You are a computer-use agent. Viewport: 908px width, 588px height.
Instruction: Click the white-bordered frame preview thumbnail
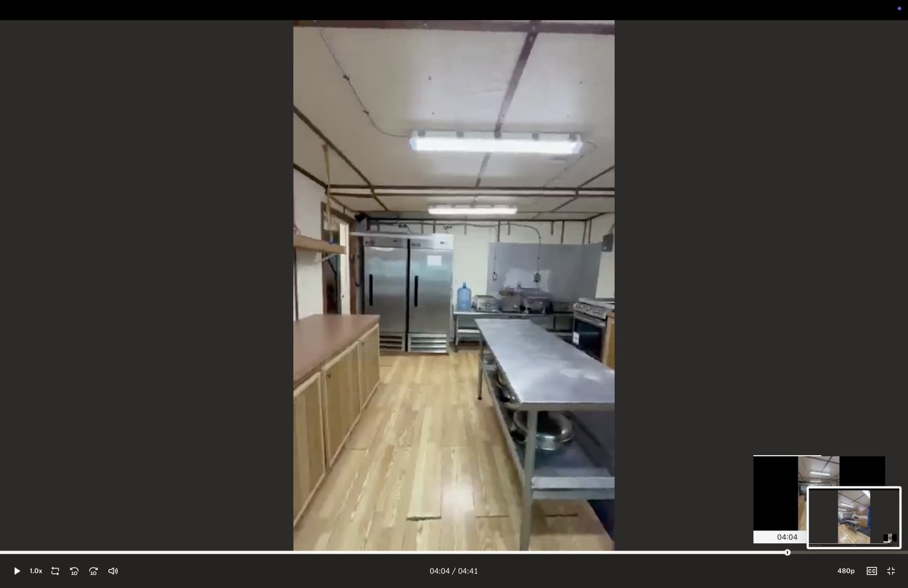click(x=854, y=518)
